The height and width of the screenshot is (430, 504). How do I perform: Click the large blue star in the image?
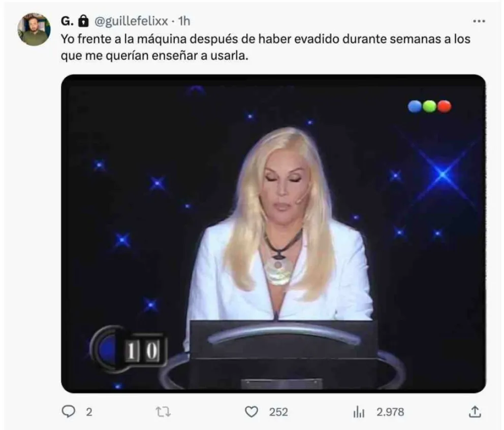pyautogui.click(x=443, y=174)
